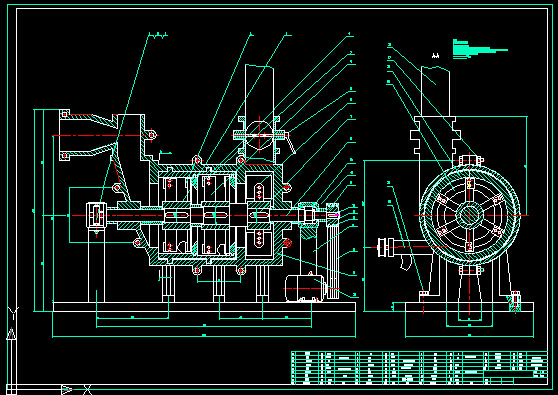The image size is (558, 395).
Task: Click the base plate of the front view
Action: [204, 307]
